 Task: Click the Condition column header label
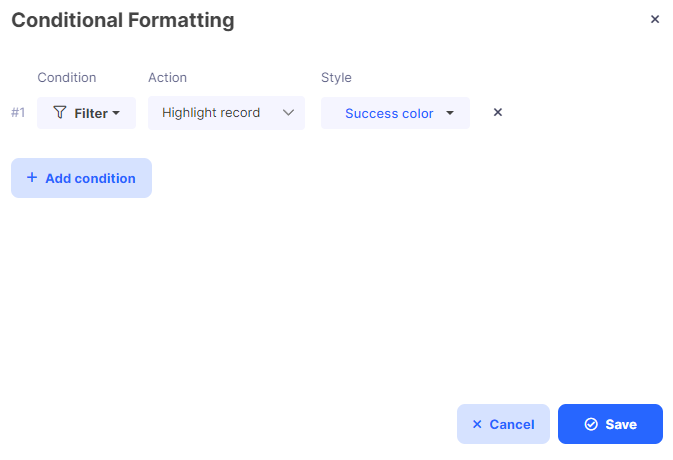(x=67, y=78)
